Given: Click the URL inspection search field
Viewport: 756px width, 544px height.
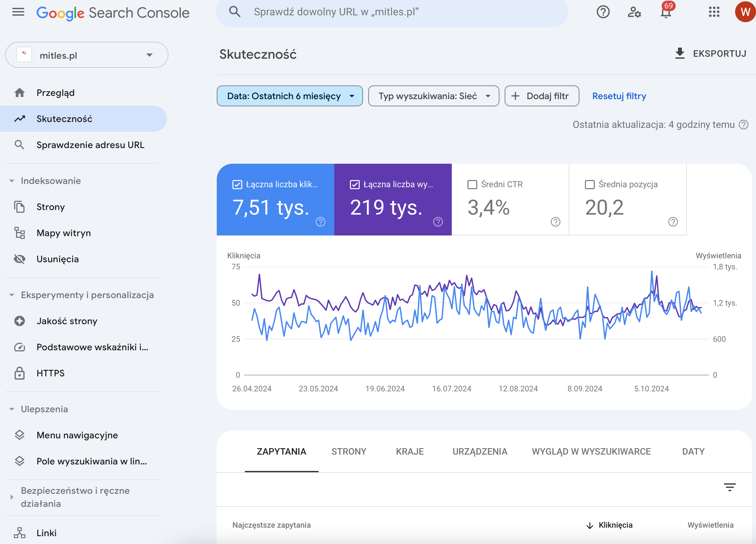Looking at the screenshot, I should [x=392, y=12].
